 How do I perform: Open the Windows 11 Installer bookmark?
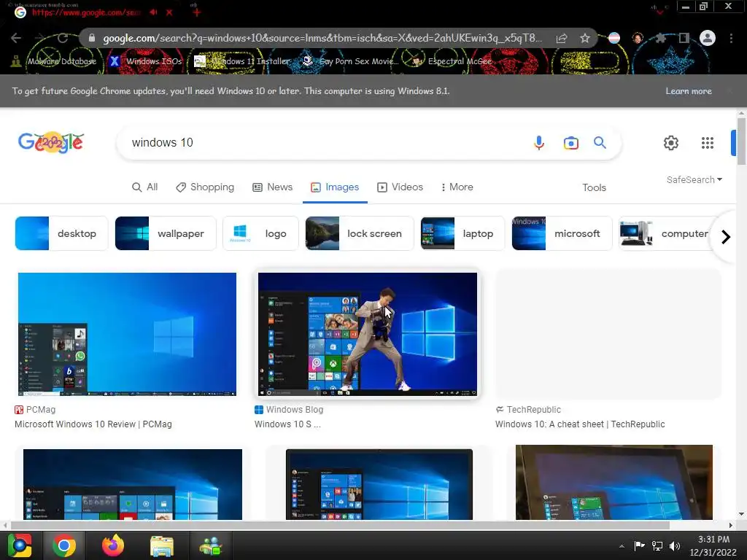click(242, 61)
